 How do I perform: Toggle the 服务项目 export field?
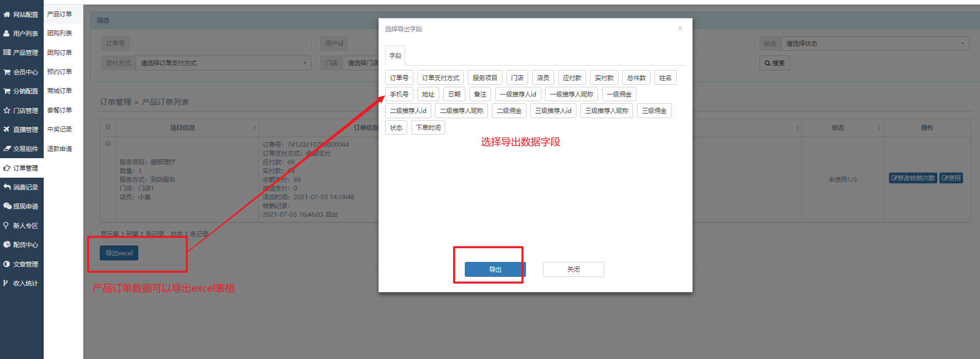485,78
